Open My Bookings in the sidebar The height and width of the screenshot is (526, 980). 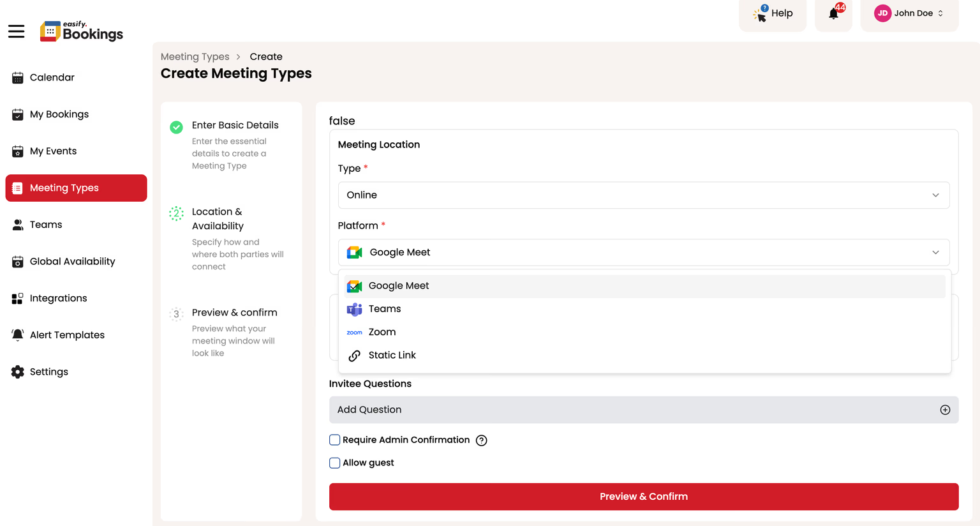(76, 115)
